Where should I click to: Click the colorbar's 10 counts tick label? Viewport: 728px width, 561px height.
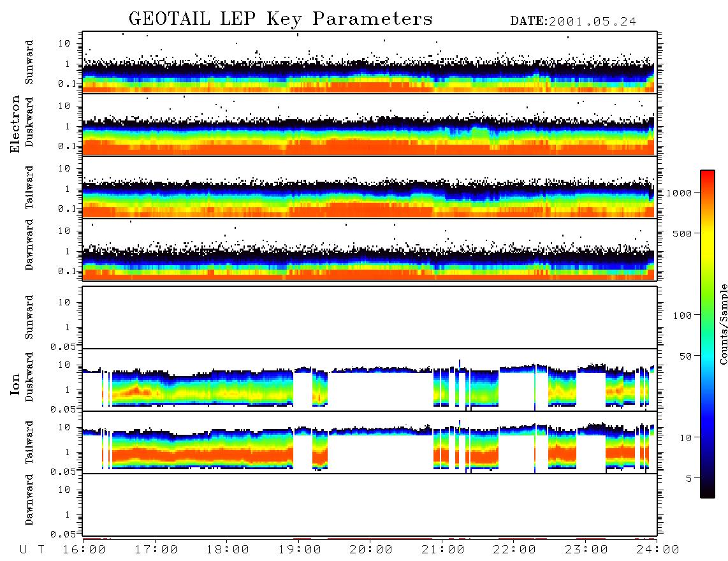(x=685, y=437)
